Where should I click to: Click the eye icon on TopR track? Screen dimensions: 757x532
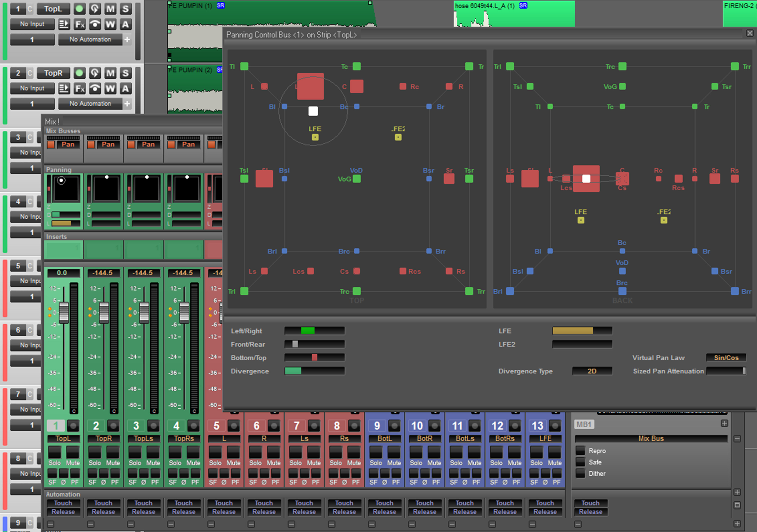point(95,88)
